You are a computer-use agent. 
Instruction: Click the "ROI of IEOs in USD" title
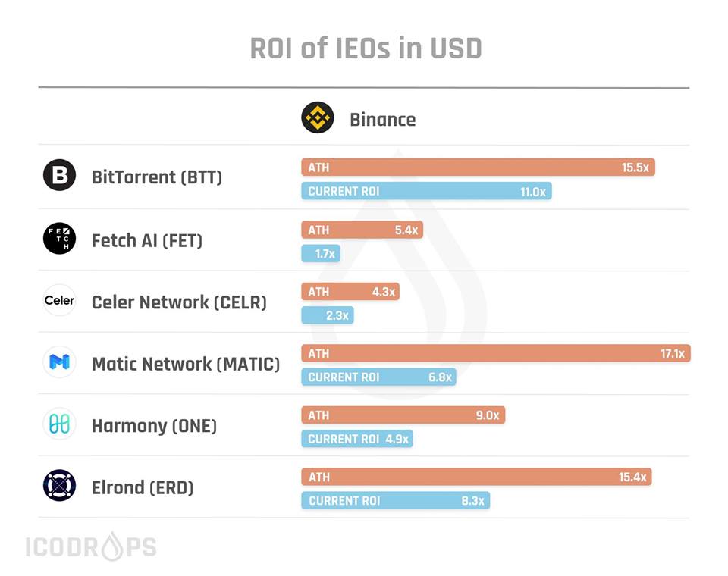click(x=366, y=49)
